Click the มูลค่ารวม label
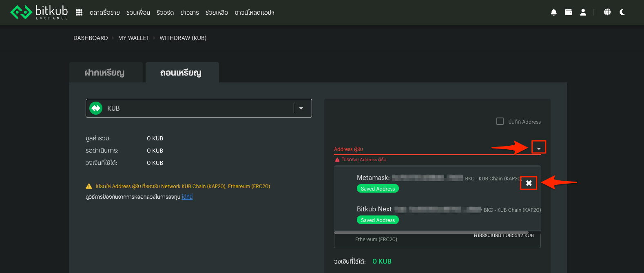Image resolution: width=644 pixels, height=273 pixels. [98, 138]
